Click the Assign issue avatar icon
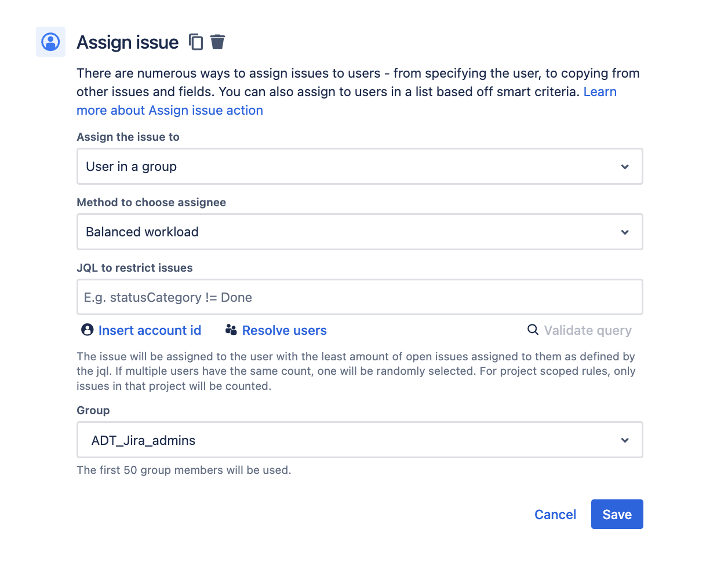The image size is (728, 577). coord(50,42)
